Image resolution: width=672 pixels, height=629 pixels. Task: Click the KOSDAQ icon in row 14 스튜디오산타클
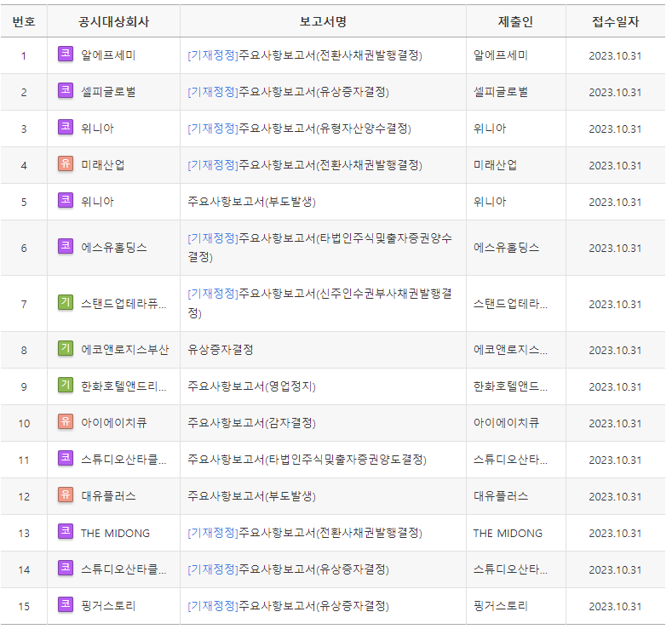pyautogui.click(x=66, y=569)
